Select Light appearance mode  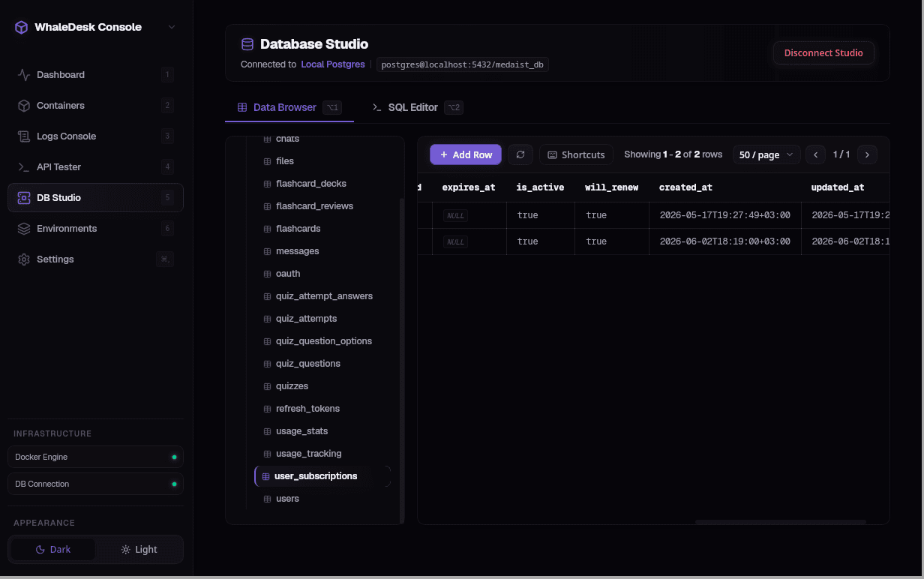tap(139, 550)
